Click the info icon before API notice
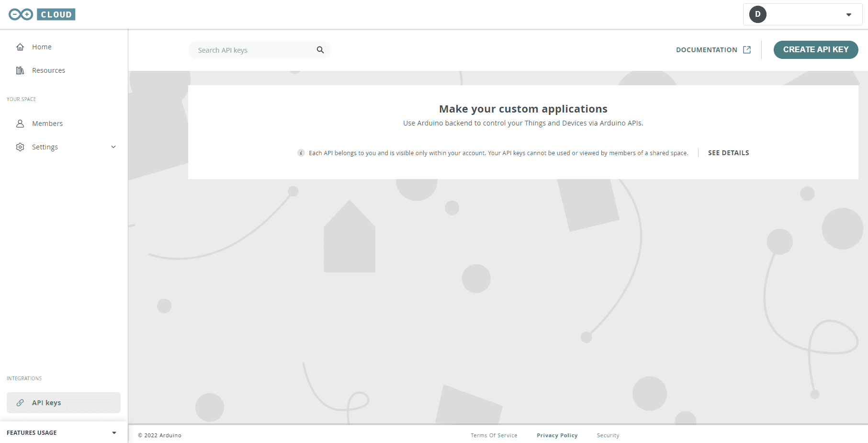Viewport: 868px width, 443px height. coord(301,153)
